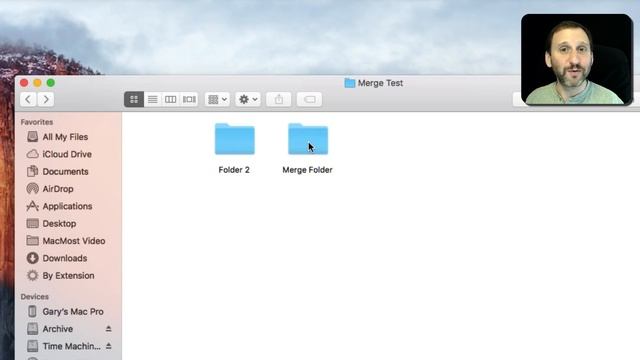The image size is (640, 360).
Task: Select the Folder 2 folder icon
Action: (235, 139)
